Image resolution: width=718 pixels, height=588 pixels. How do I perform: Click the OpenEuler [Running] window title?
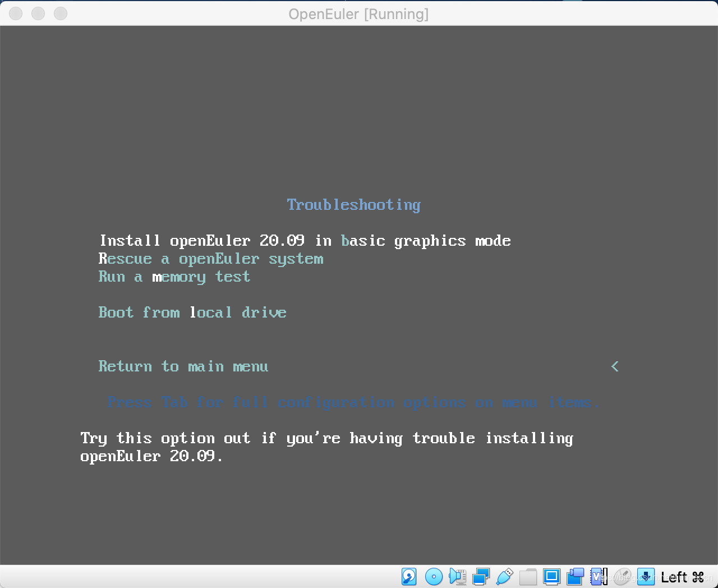click(x=358, y=14)
